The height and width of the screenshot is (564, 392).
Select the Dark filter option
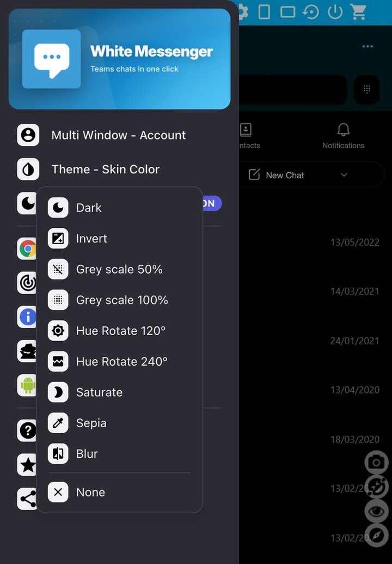[x=120, y=208]
